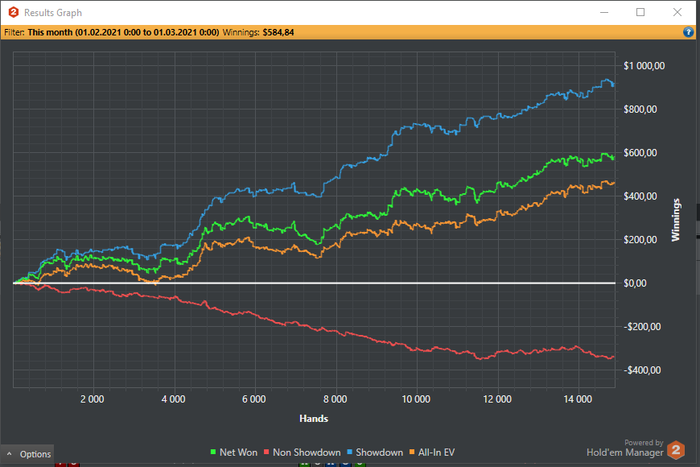700x467 pixels.
Task: Click the filter text 'This month (01.02.2021 0:00 to 01.03.2021 0:00)'
Action: pyautogui.click(x=123, y=32)
